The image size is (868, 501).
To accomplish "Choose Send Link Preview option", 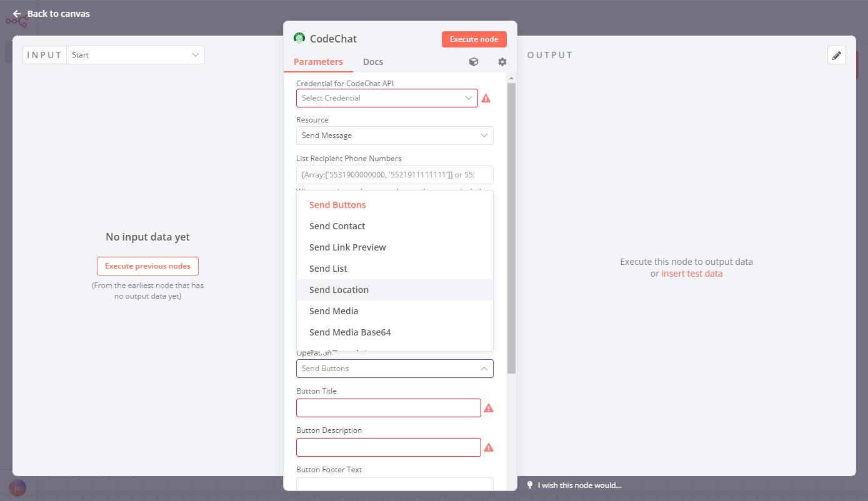I will click(395, 247).
